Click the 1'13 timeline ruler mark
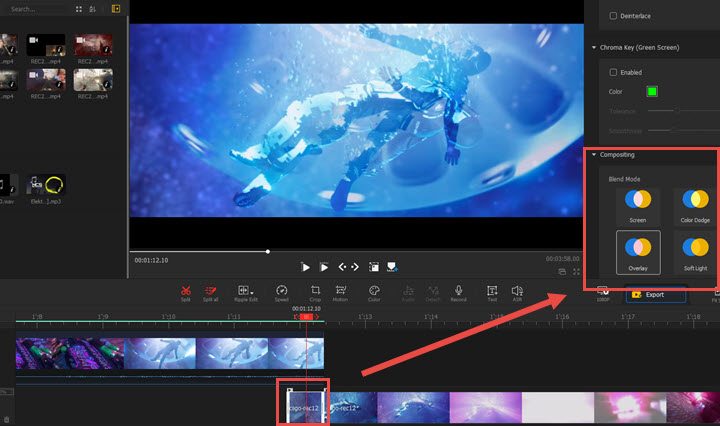Image resolution: width=720 pixels, height=426 pixels. coord(365,317)
